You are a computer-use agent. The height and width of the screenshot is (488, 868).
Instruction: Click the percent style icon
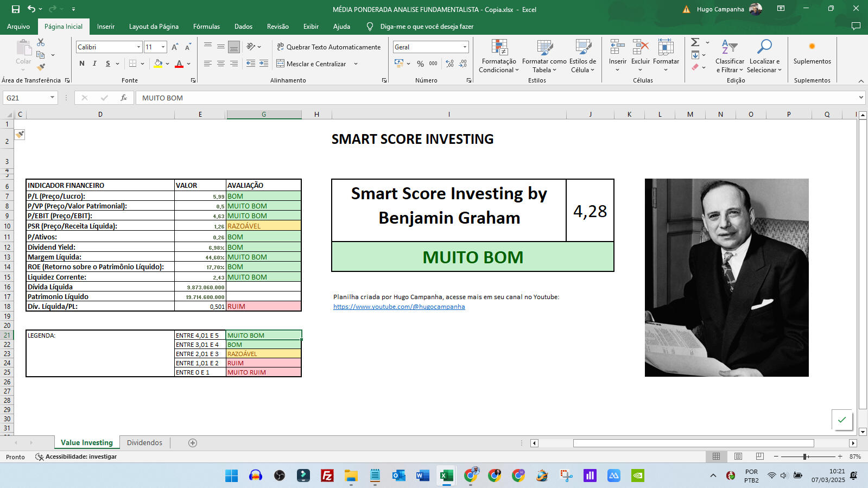tap(420, 64)
